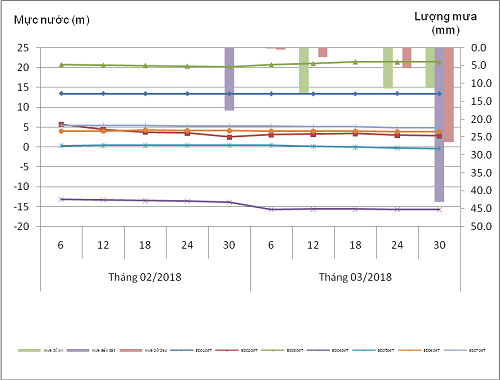This screenshot has height=380, width=500.
Task: Select the purple rainfall bar at February 30
Action: tap(229, 79)
